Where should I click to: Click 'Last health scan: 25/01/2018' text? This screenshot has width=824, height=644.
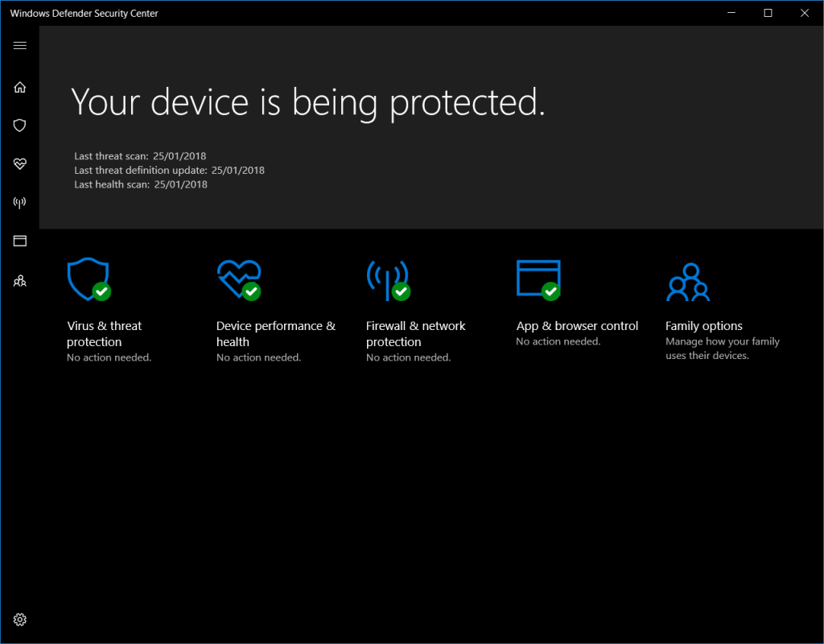(x=141, y=184)
